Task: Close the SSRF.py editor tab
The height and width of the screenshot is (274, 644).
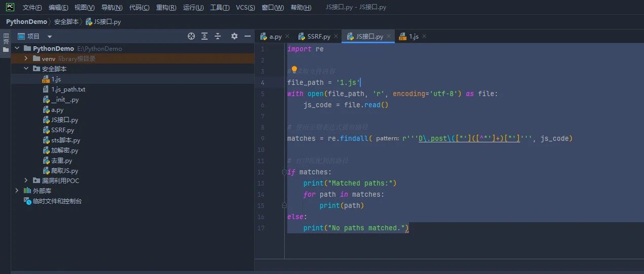Action: [336, 36]
